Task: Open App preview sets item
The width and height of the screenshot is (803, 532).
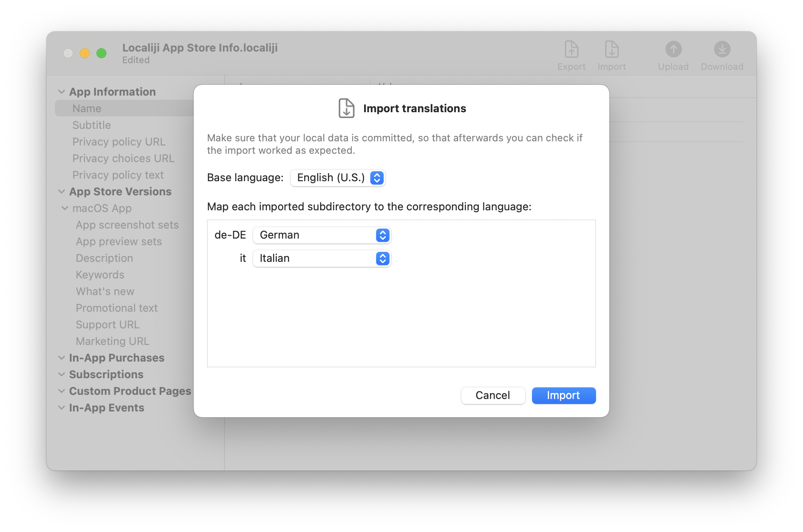Action: [x=119, y=241]
